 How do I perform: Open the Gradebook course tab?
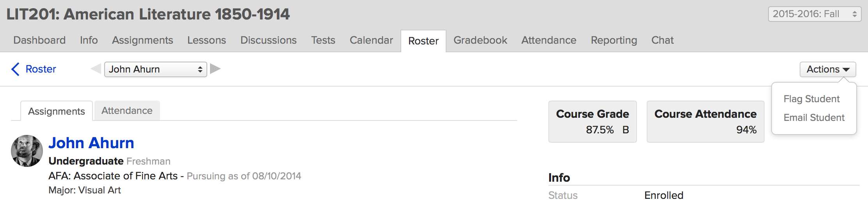480,40
